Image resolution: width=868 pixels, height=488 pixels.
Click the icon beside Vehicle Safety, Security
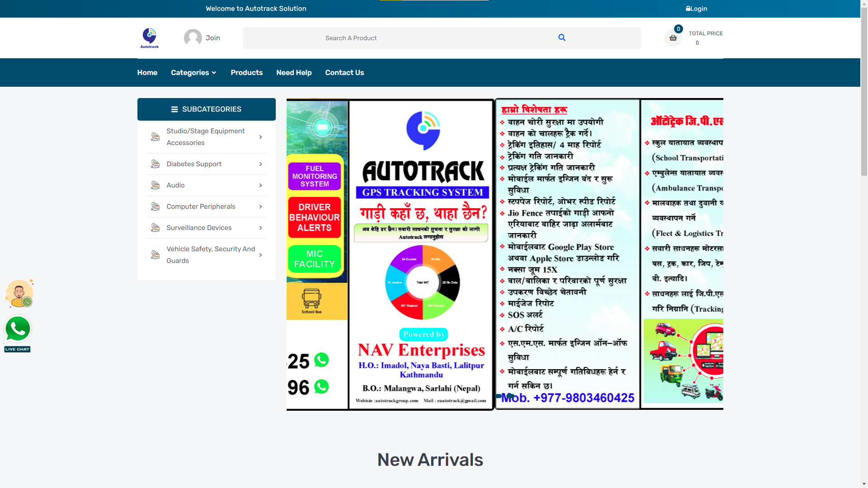155,255
